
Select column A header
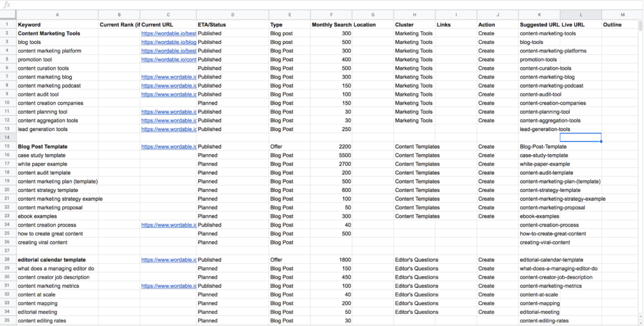[x=57, y=15]
